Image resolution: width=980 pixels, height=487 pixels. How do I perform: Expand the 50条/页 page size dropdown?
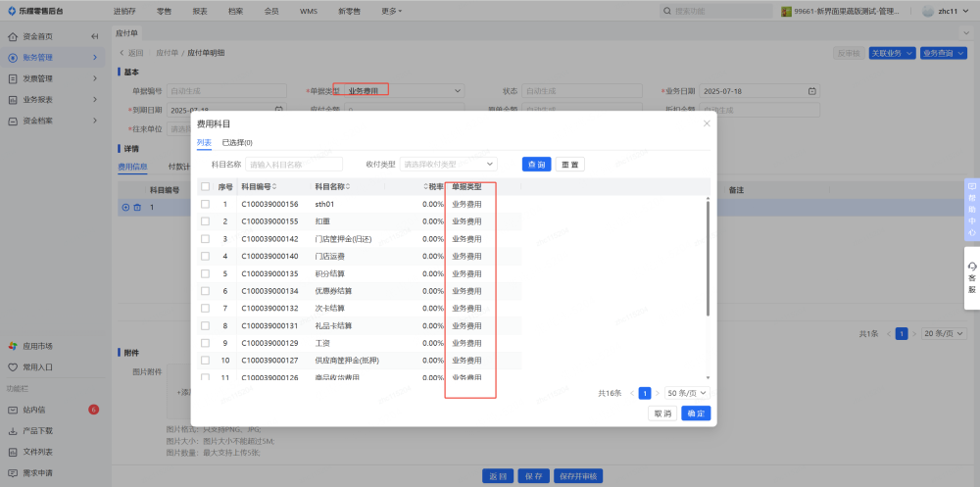pos(686,393)
